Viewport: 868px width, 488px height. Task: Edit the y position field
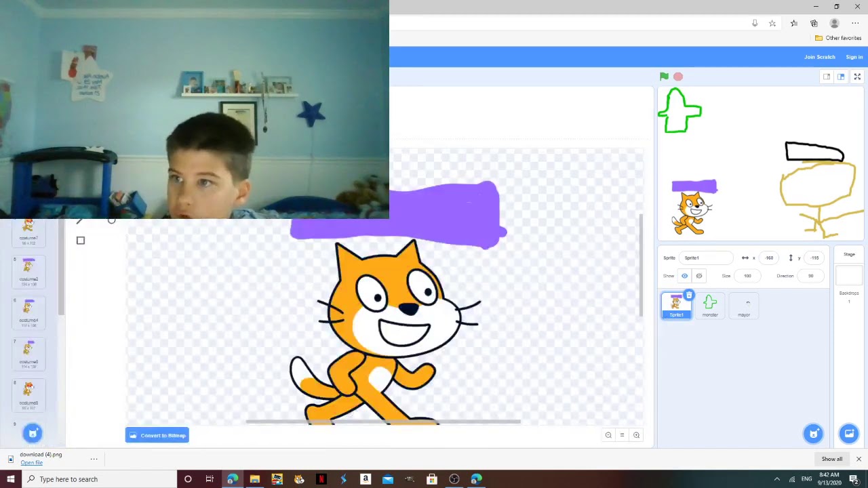814,258
